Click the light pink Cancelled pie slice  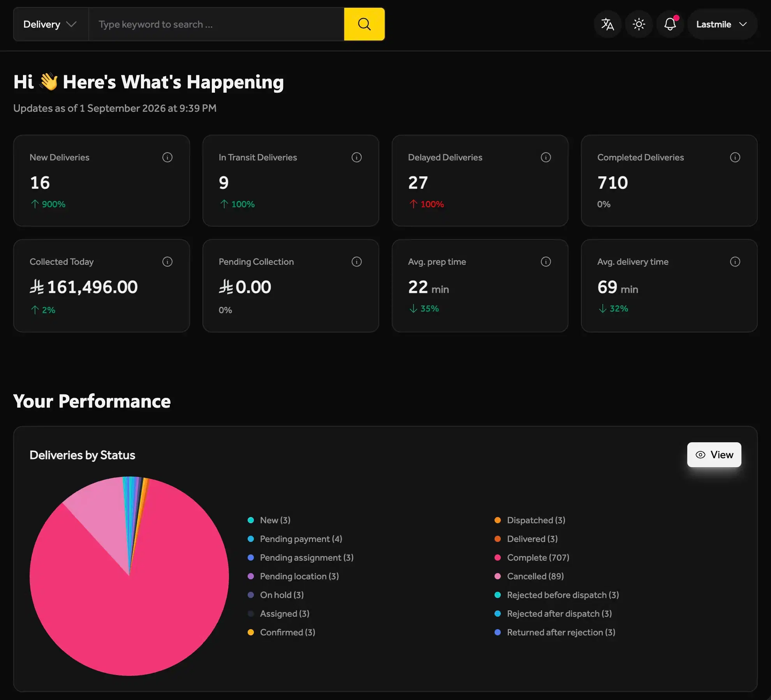coord(103,514)
